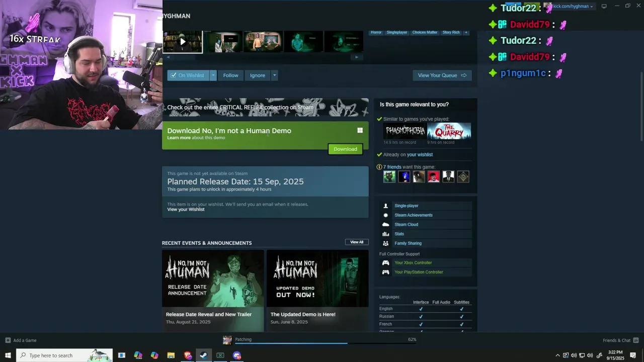Toggle the On Wishlist checkbox button

[188, 75]
